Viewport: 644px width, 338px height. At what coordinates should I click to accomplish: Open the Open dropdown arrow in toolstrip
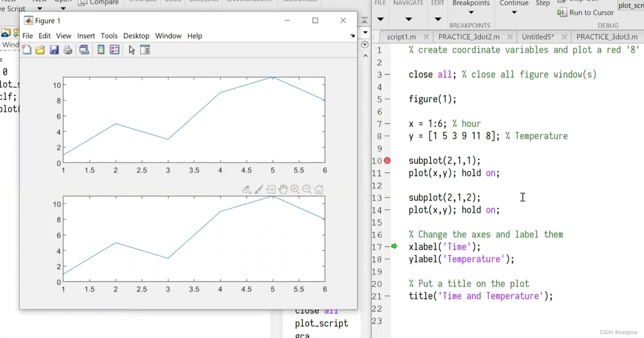pyautogui.click(x=63, y=9)
